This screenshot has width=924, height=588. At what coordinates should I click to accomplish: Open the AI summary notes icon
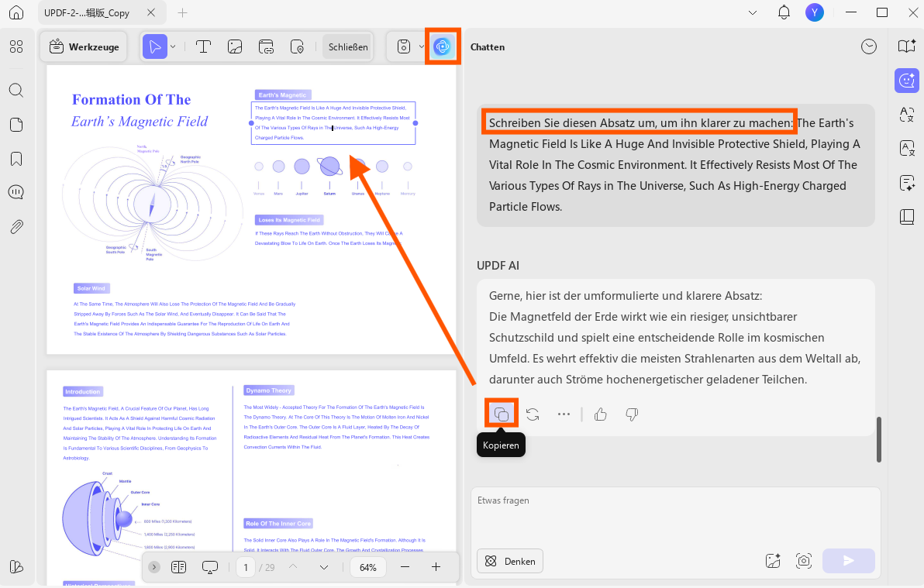click(x=907, y=183)
